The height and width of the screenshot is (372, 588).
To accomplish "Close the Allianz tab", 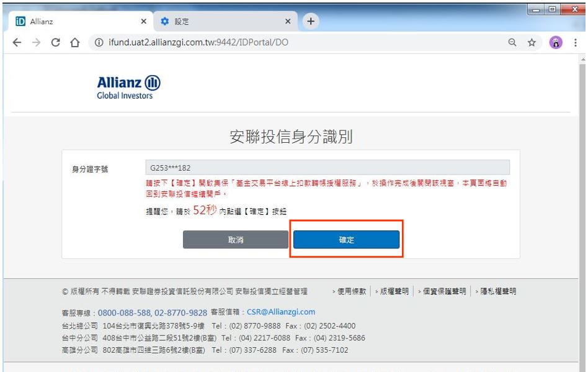I will coord(143,21).
